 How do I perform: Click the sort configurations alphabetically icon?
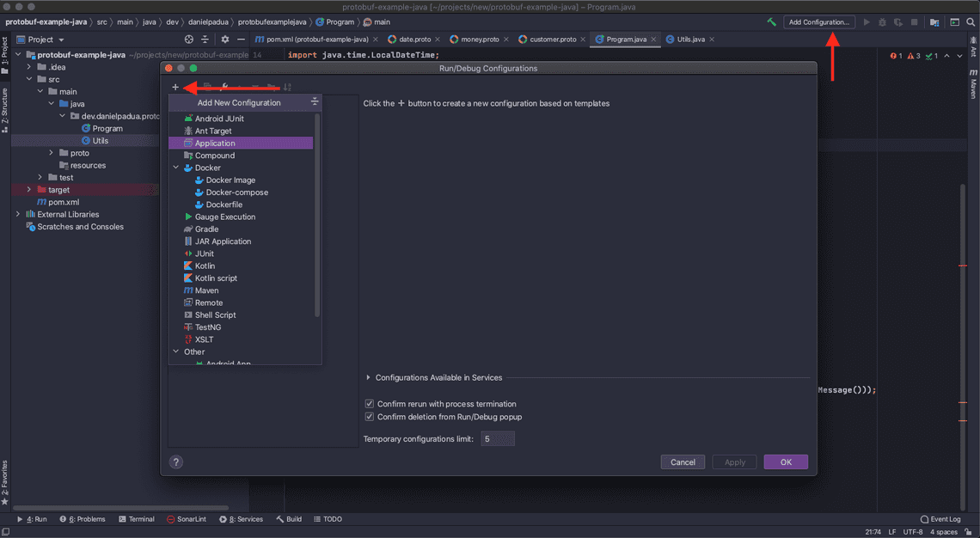(x=286, y=87)
